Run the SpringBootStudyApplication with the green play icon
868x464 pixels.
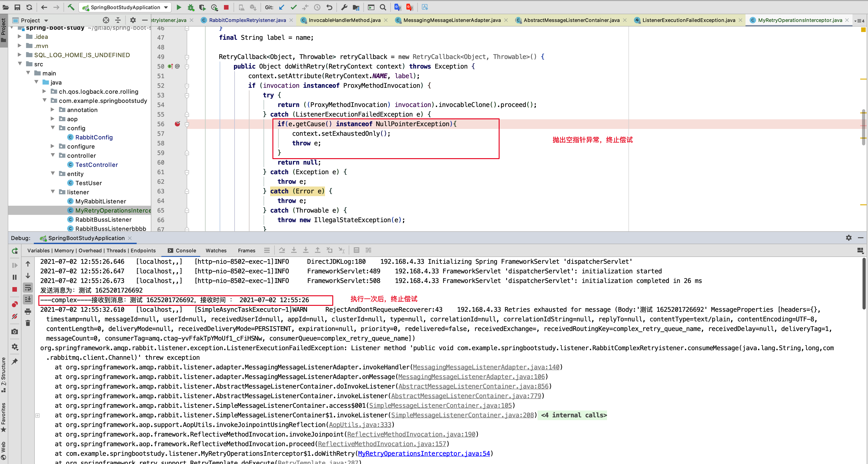(179, 7)
